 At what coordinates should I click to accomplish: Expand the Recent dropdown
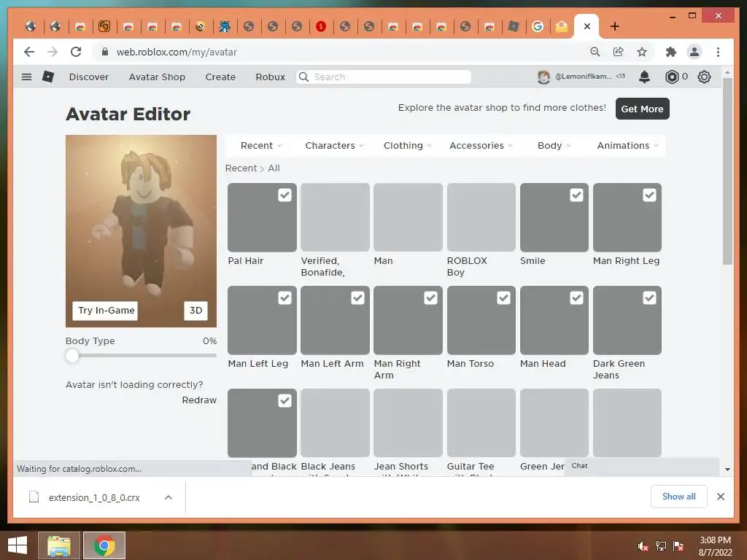261,146
